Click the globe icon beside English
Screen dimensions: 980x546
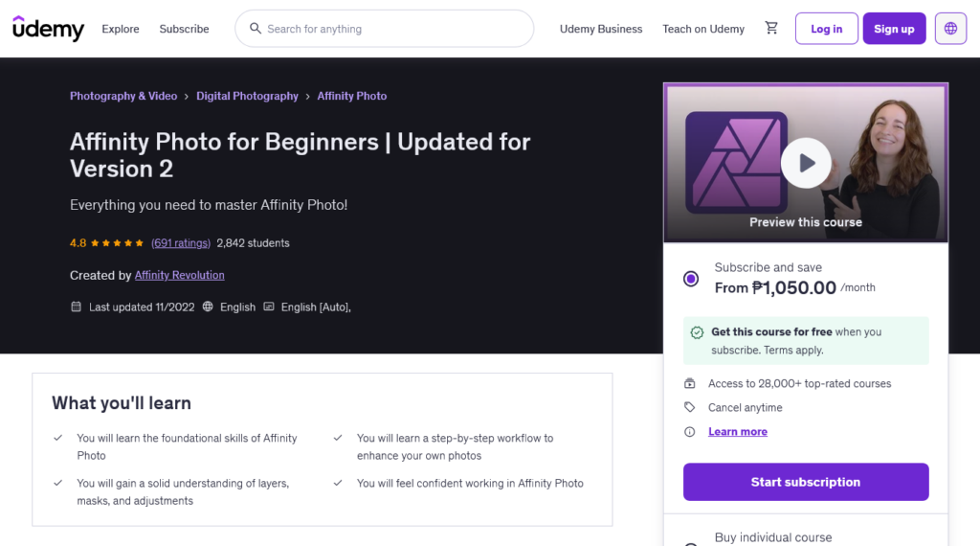[208, 307]
